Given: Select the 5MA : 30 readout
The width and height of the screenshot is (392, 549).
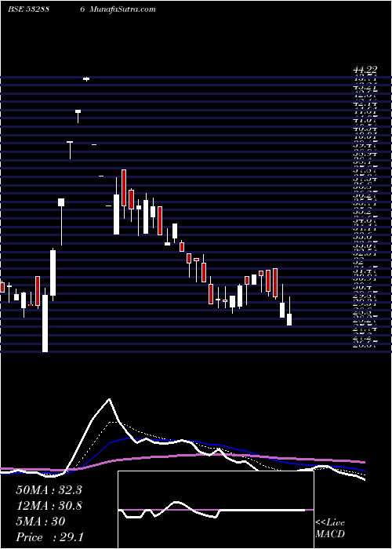Looking at the screenshot, I should point(41,522).
